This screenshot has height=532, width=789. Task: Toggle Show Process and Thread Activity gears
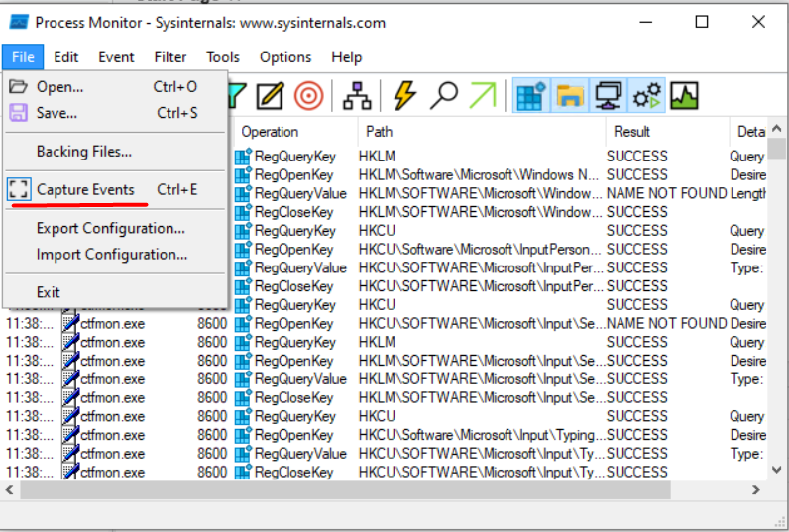click(646, 95)
